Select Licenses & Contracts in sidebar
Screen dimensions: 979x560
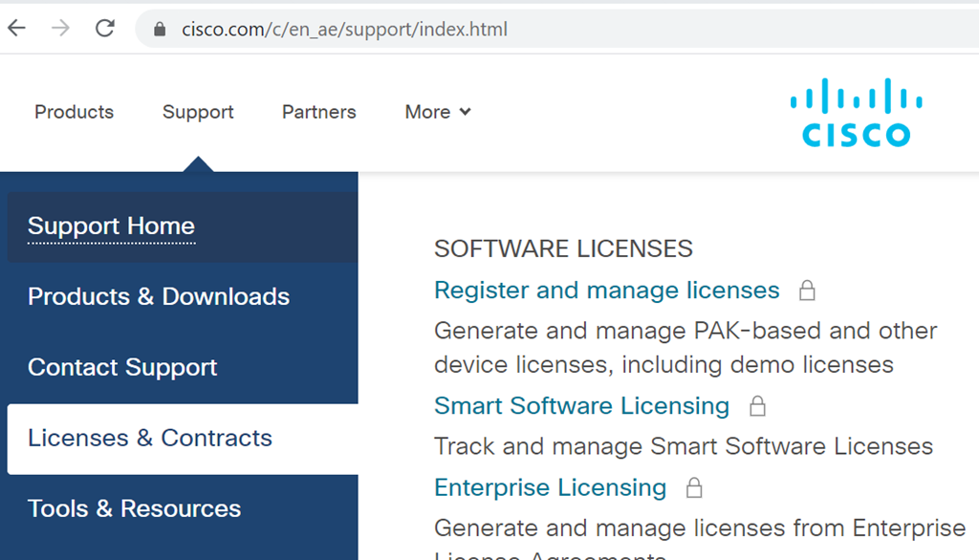tap(183, 439)
